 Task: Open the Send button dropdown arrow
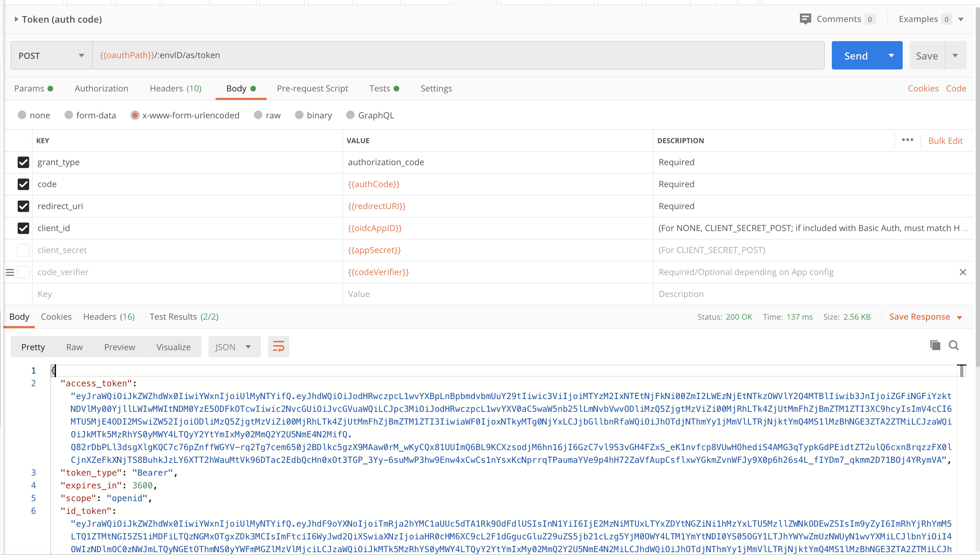click(x=891, y=56)
